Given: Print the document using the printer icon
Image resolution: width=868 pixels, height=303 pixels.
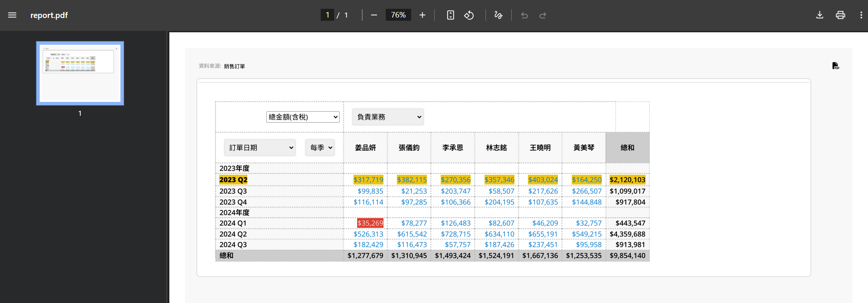Looking at the screenshot, I should click(x=840, y=15).
